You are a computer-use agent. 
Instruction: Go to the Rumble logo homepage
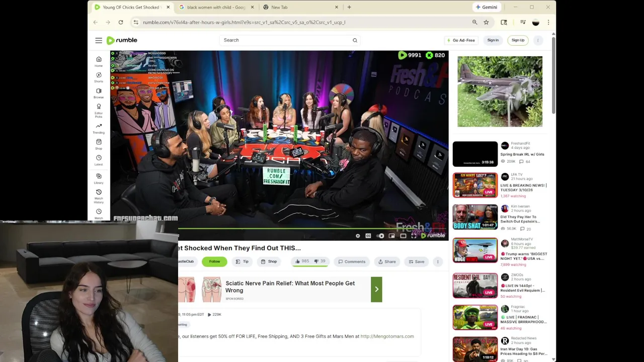122,40
